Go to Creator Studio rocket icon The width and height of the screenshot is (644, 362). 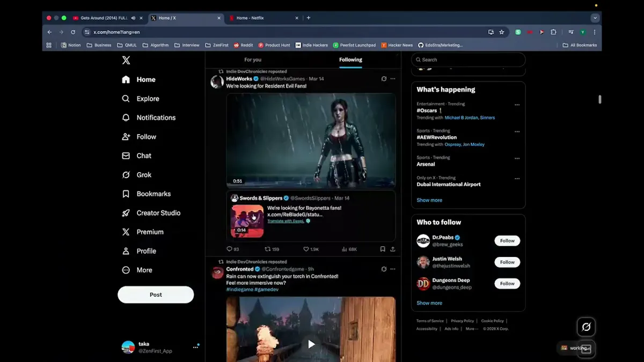[126, 213]
